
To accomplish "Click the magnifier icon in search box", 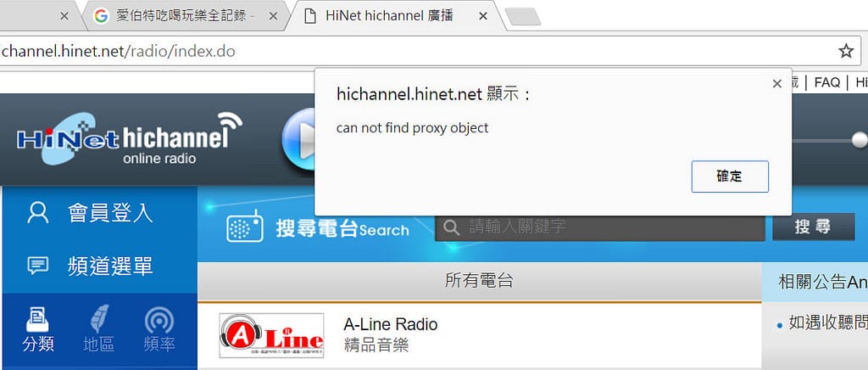I will coord(452,227).
